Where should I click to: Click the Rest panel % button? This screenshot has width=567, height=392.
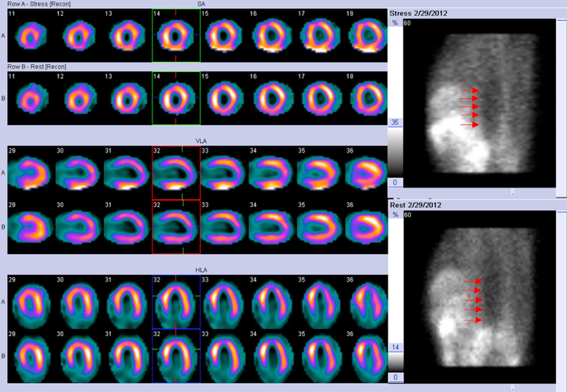tap(396, 215)
